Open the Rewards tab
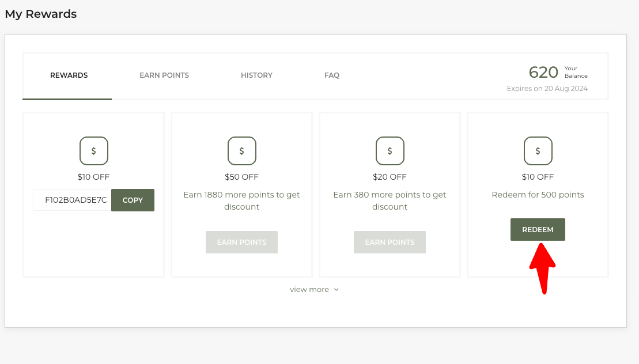 (x=69, y=75)
